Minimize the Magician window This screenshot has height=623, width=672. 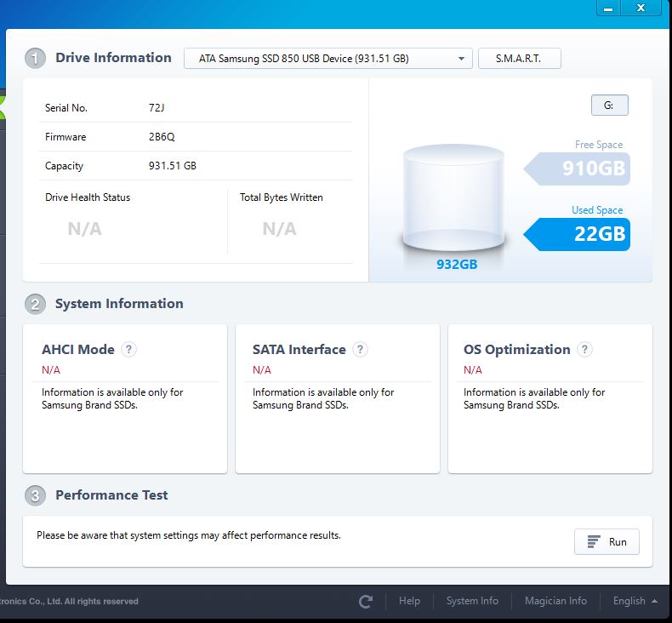pos(608,9)
